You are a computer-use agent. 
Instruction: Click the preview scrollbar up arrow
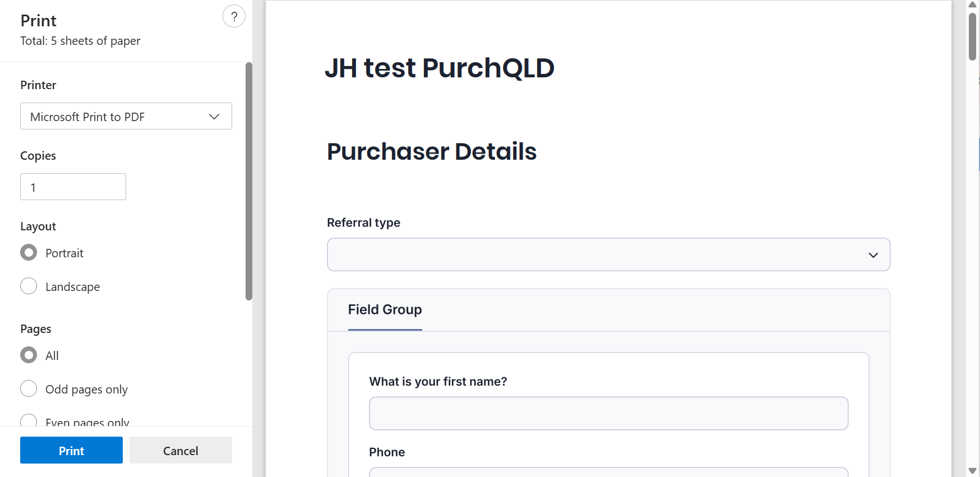click(973, 4)
